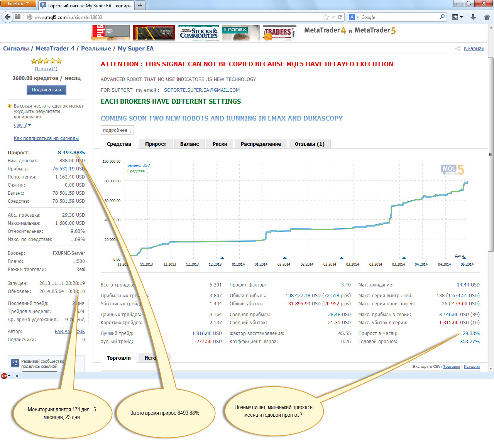
Task: Click the gross profit value '108 427.18 USD'
Action: coord(303,296)
